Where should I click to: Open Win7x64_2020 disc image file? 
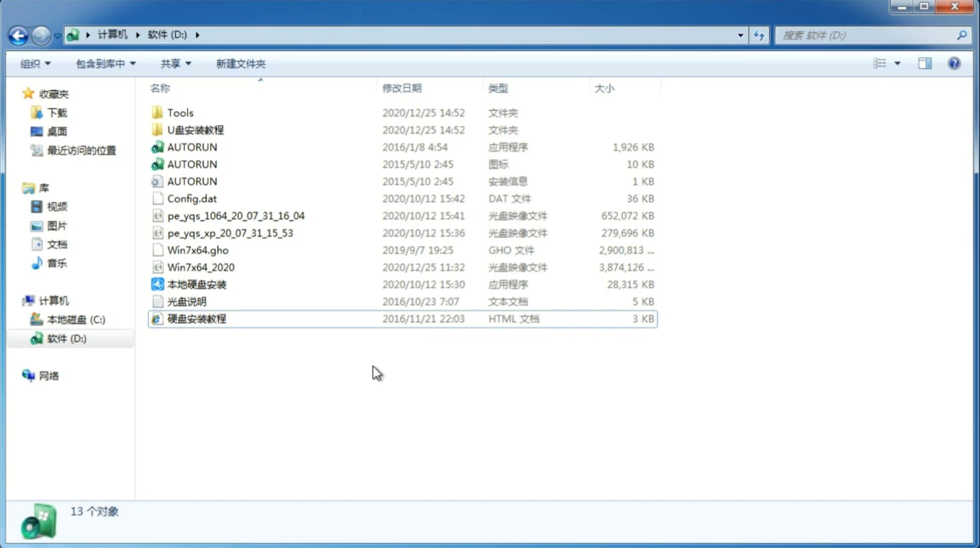click(x=200, y=267)
